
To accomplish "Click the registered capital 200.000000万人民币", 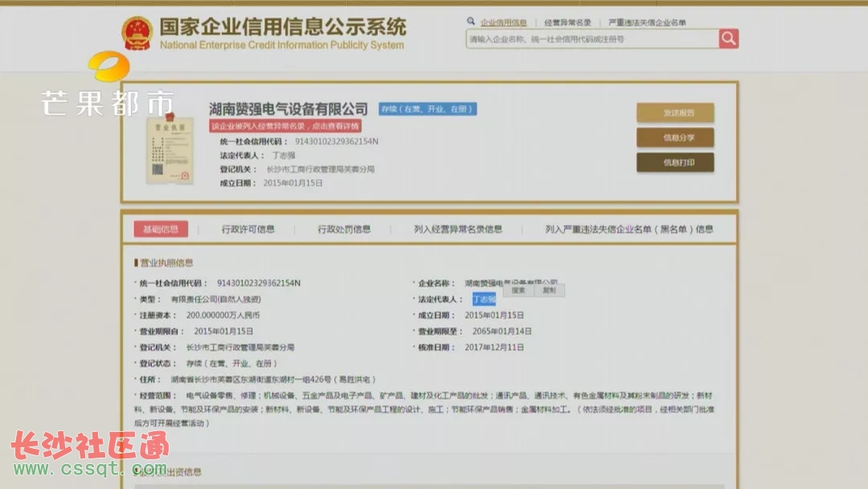I will pyautogui.click(x=223, y=315).
